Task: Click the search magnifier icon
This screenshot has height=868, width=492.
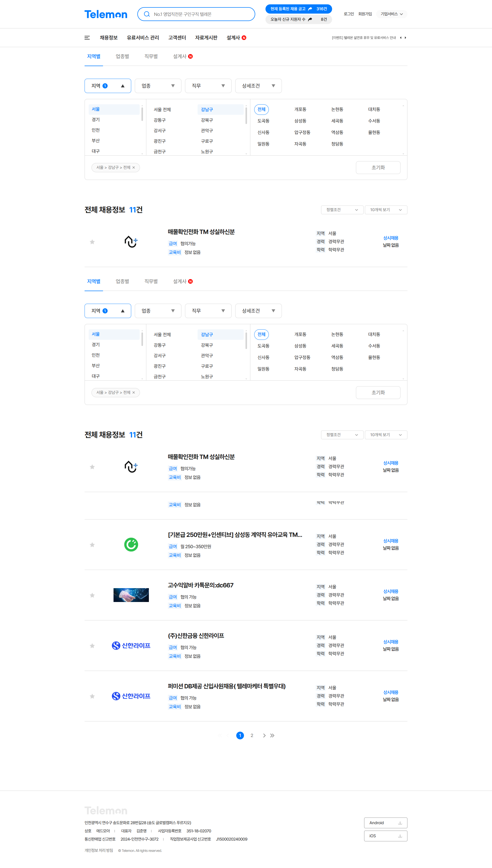Action: click(147, 14)
